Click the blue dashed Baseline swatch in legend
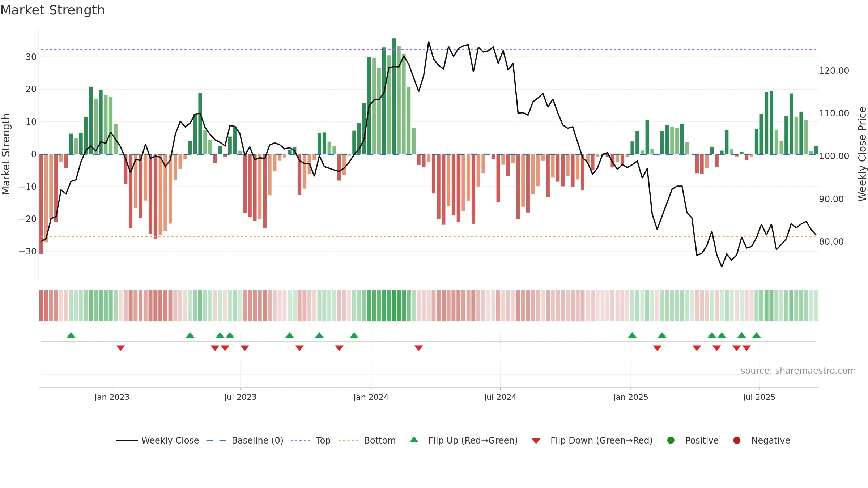 point(216,440)
